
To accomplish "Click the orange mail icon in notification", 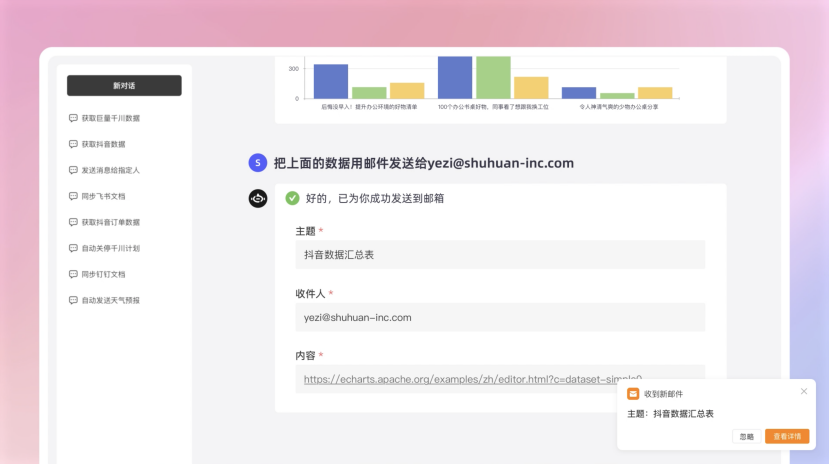I will pos(633,394).
